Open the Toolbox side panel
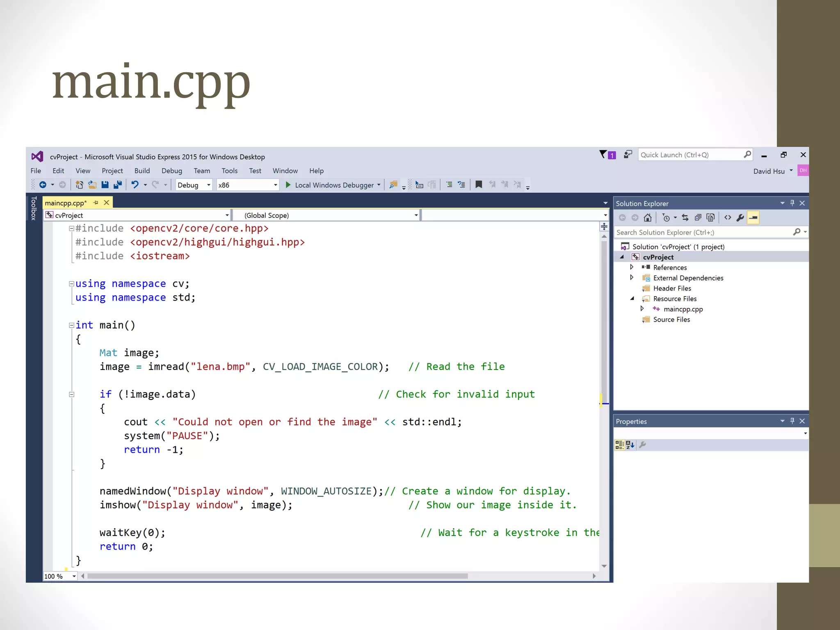Image resolution: width=840 pixels, height=630 pixels. 34,208
